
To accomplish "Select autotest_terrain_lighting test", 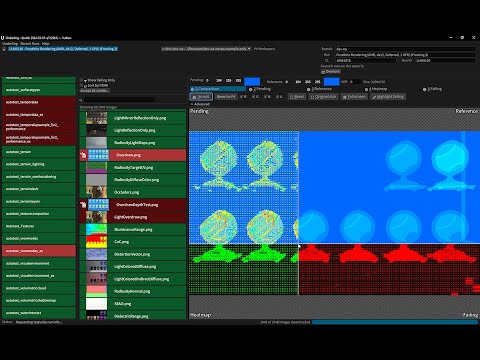I will pyautogui.click(x=39, y=164).
